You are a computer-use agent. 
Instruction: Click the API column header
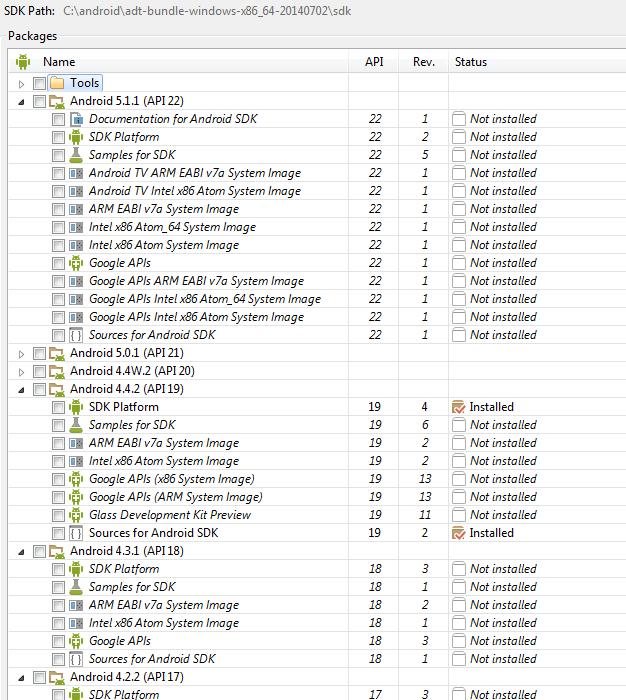pyautogui.click(x=374, y=62)
